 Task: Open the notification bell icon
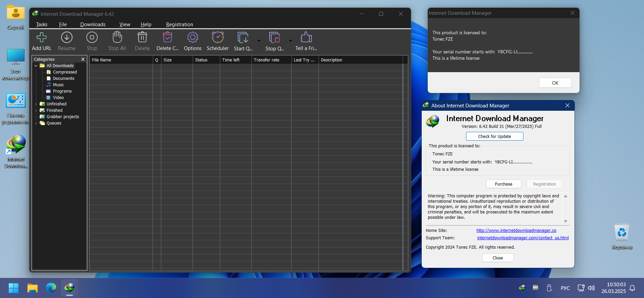[x=632, y=288]
